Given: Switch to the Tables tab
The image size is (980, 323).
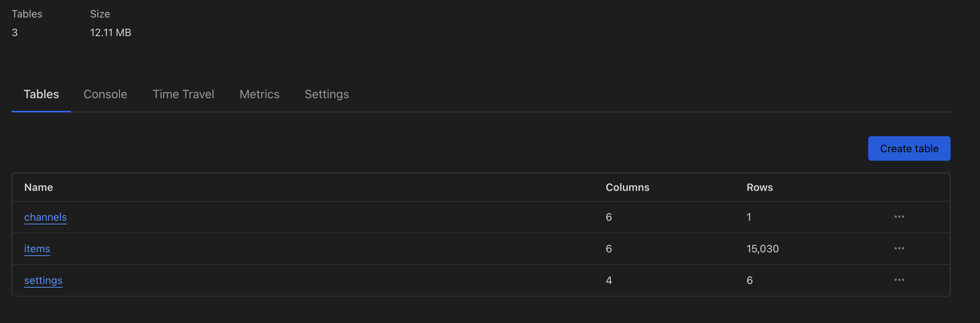Looking at the screenshot, I should click(x=41, y=94).
